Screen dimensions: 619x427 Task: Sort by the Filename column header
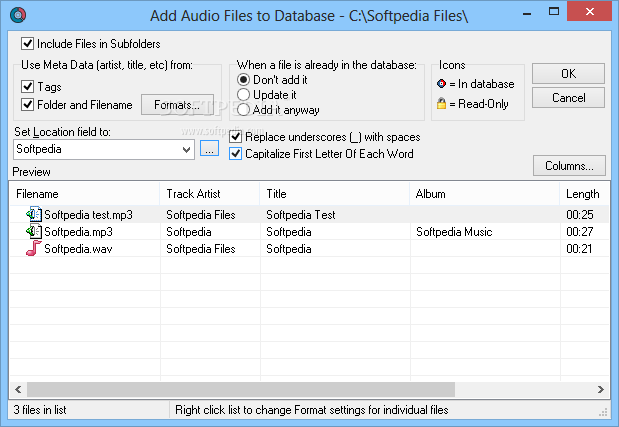coord(84,194)
